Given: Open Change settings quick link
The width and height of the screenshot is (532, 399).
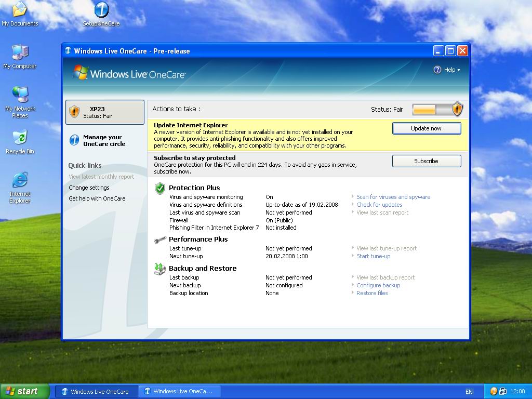Looking at the screenshot, I should [x=89, y=187].
